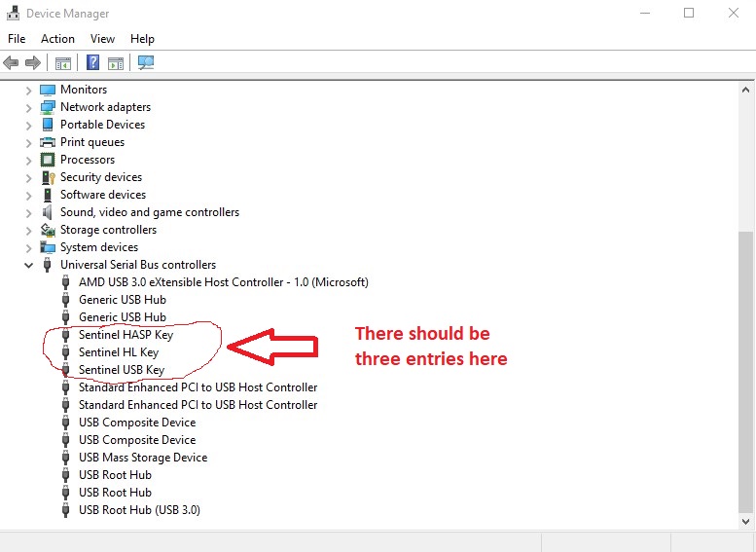The width and height of the screenshot is (756, 552).
Task: Expand the Storage controllers category
Action: pyautogui.click(x=28, y=231)
